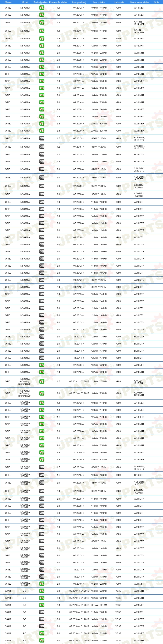Viewport: 163px width, 644px height.
Task: Click the Marka column header
Action: pos(8,2)
